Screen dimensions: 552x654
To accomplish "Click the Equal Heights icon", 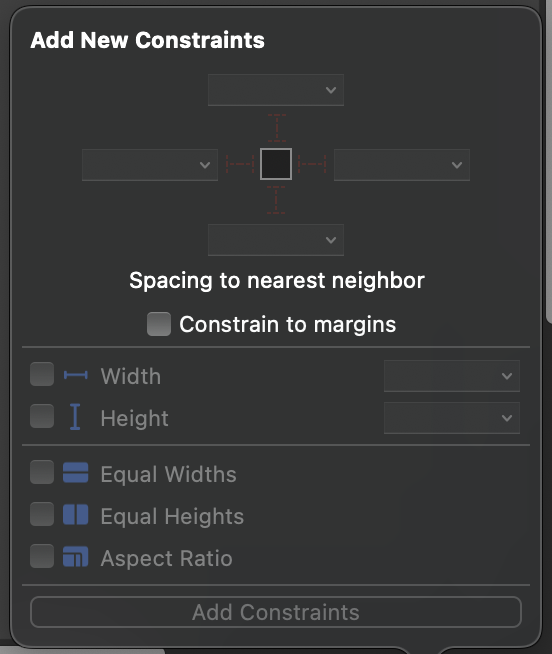I will (x=76, y=515).
